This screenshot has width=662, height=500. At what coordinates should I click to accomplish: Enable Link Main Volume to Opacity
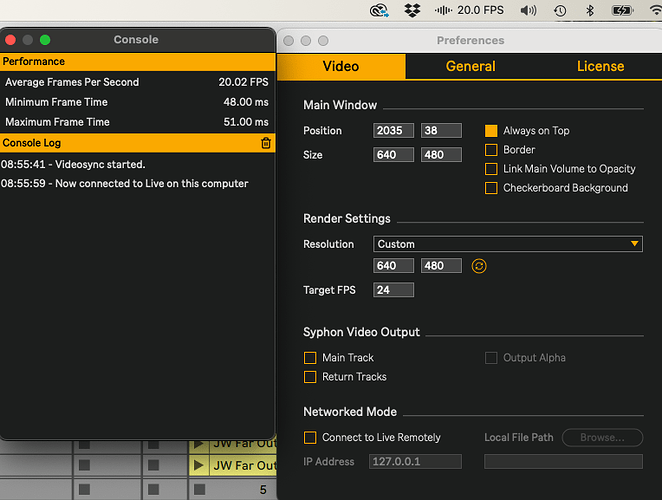tap(491, 169)
